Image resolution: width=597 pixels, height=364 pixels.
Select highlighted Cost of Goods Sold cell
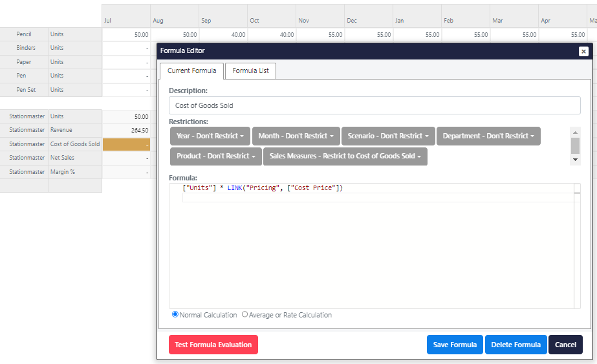[126, 144]
